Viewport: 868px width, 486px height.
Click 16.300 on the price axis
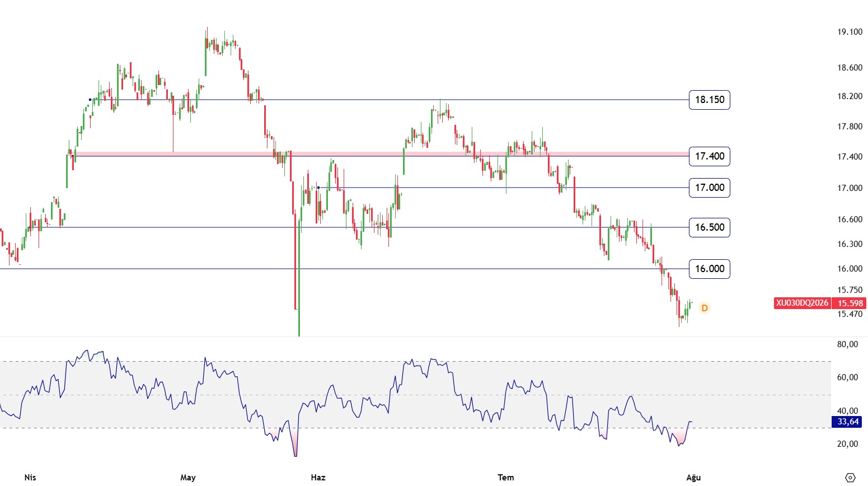(x=850, y=244)
